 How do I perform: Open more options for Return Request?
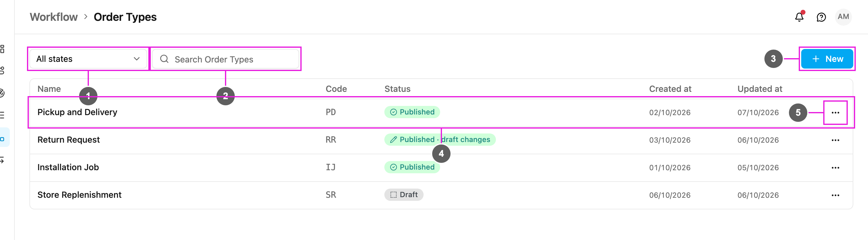[x=835, y=140]
